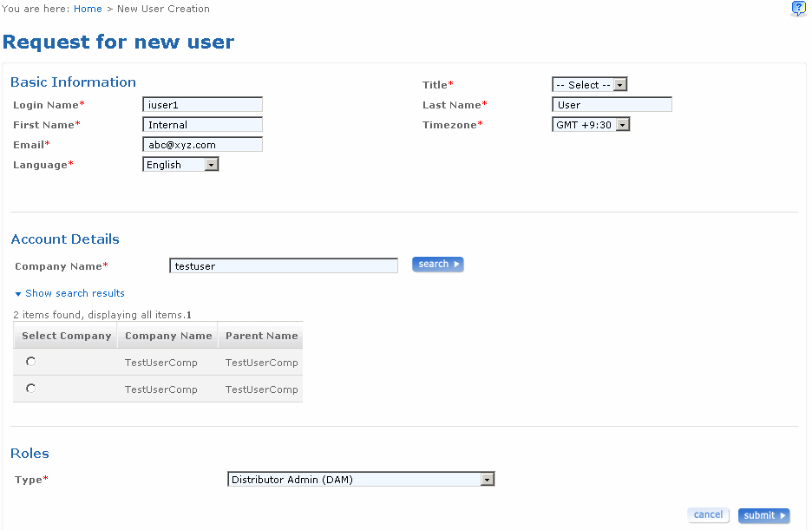Open the Timezone dropdown

(590, 125)
